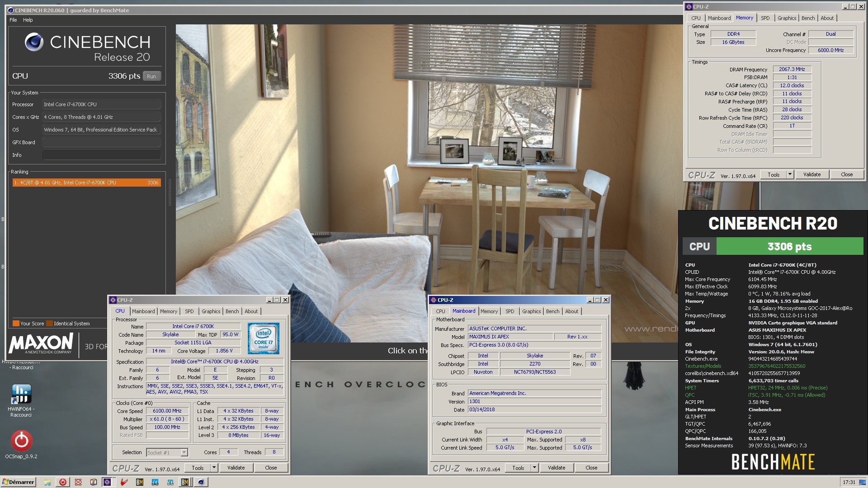Open the HWiNFO64 Raccourci desktop icon
Screen dimensions: 868x488
click(x=21, y=400)
